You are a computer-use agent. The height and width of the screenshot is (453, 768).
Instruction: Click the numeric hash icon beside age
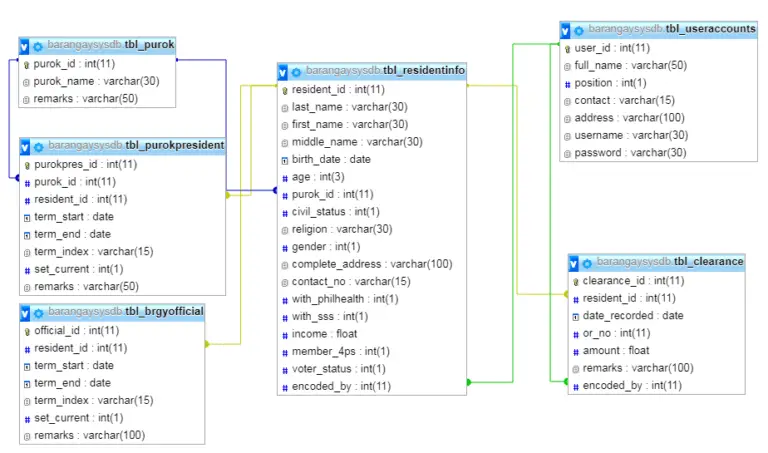284,177
